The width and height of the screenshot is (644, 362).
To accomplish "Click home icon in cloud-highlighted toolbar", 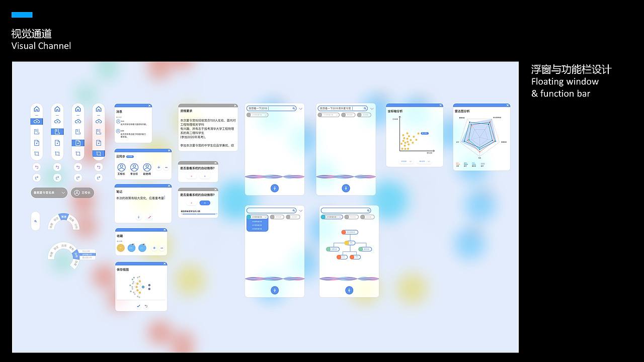I will (x=37, y=109).
